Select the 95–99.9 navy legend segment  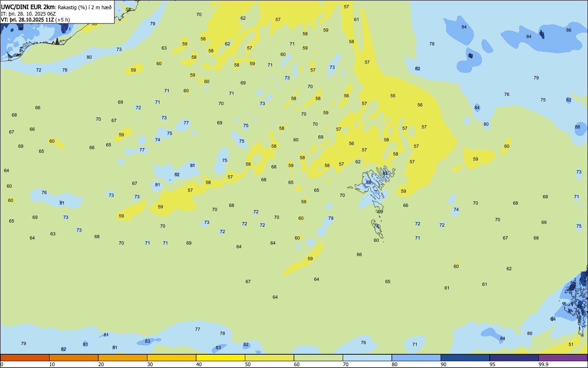pos(514,357)
